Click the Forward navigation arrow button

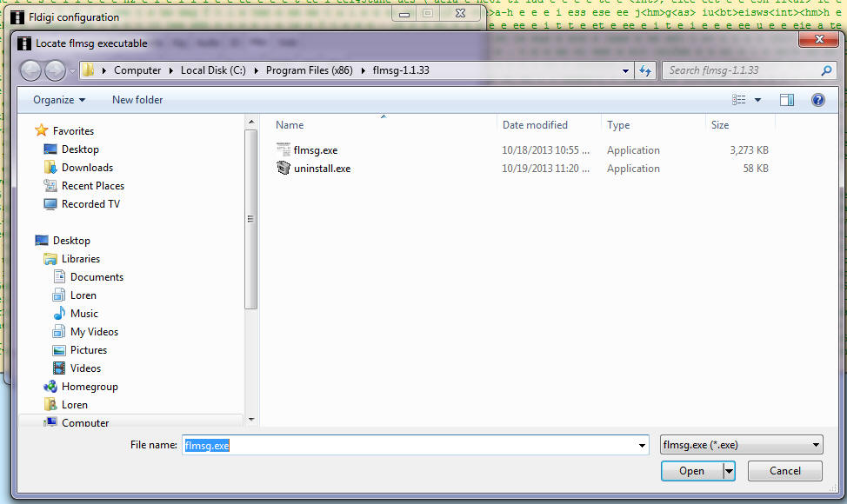coord(55,70)
